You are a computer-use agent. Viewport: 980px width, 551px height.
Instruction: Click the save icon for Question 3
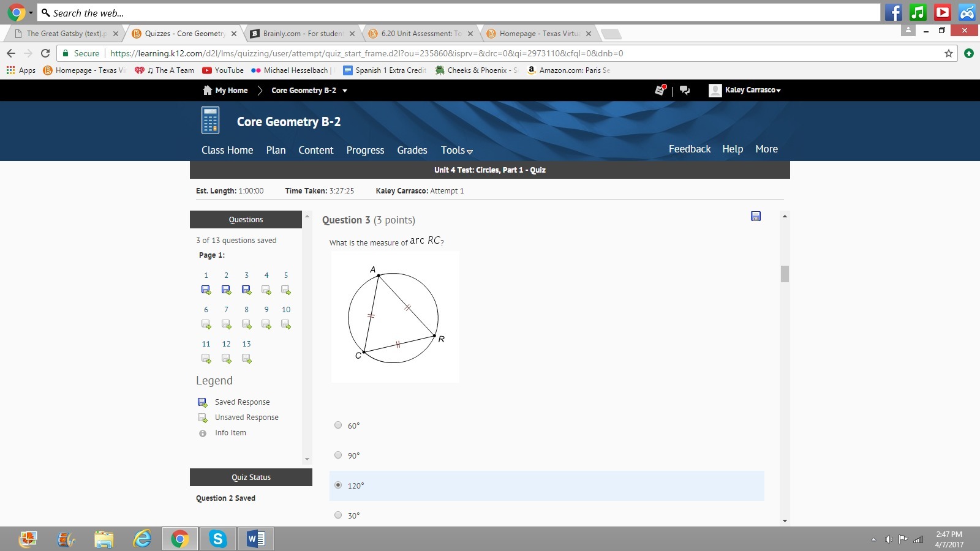pos(756,216)
